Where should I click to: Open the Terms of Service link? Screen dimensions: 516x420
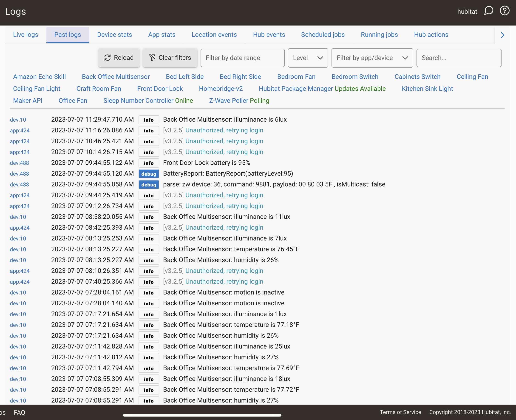point(400,412)
